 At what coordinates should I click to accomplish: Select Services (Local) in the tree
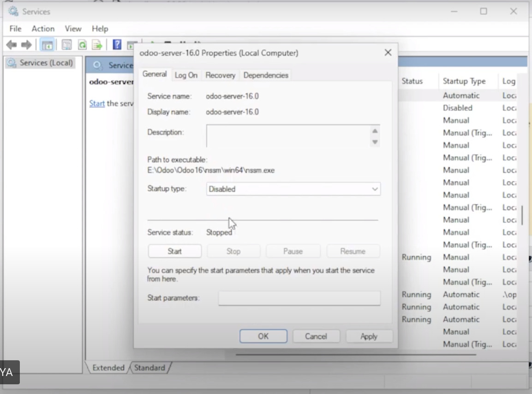pyautogui.click(x=46, y=63)
